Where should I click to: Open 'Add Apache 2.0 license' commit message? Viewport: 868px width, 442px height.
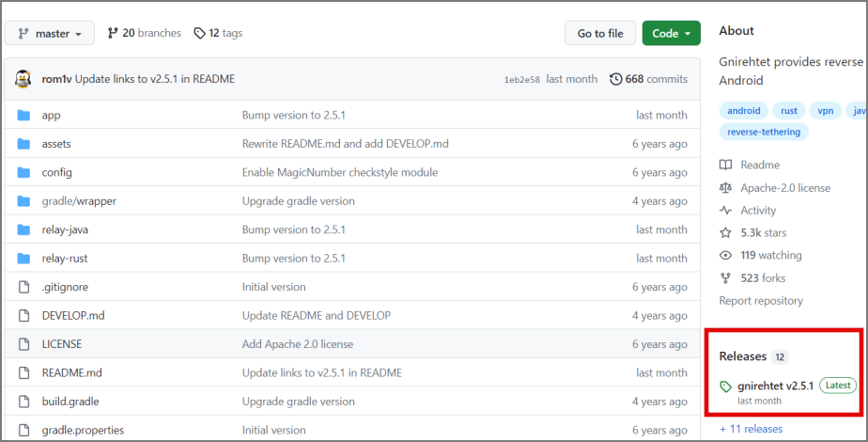point(297,344)
